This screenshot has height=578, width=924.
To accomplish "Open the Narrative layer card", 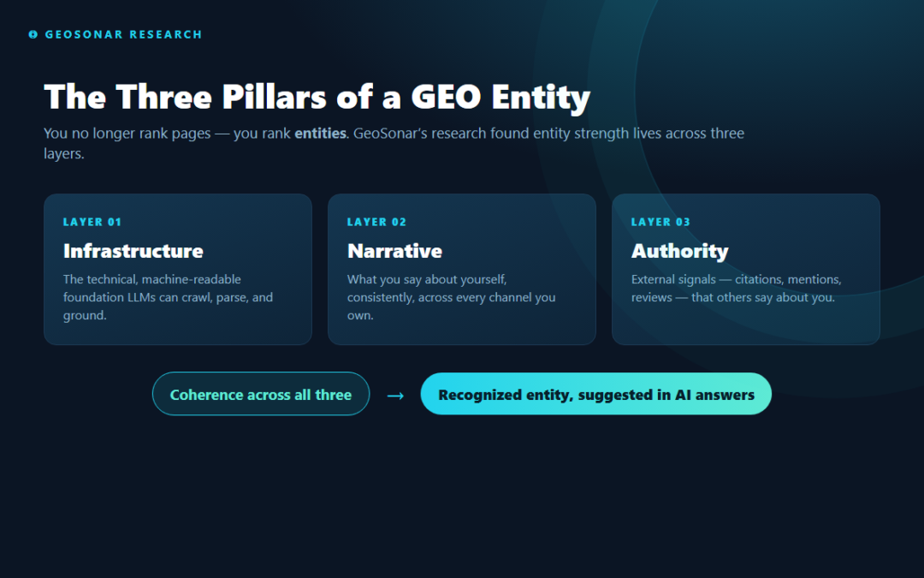I will point(462,270).
